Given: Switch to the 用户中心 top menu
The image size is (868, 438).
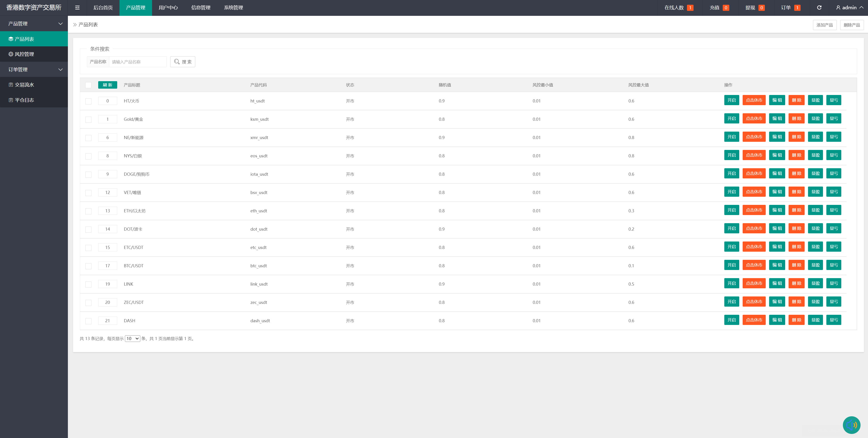Looking at the screenshot, I should tap(168, 7).
